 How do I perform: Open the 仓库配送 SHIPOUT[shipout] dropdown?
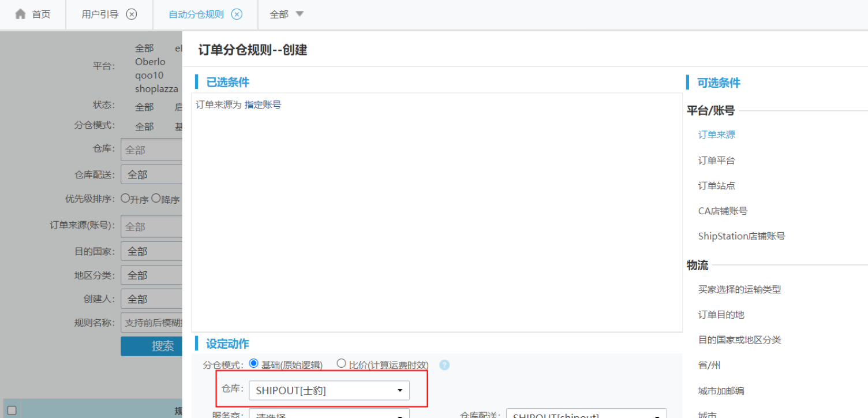click(x=586, y=415)
